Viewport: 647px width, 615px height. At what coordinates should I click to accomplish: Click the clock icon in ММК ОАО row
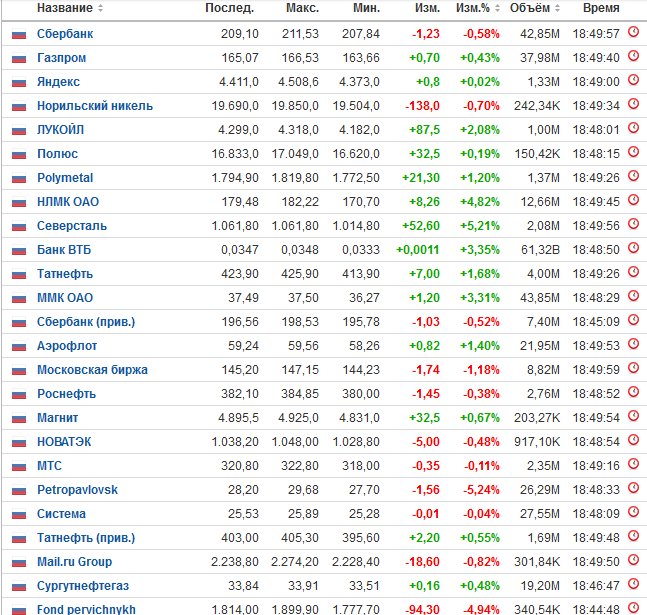[x=633, y=296]
